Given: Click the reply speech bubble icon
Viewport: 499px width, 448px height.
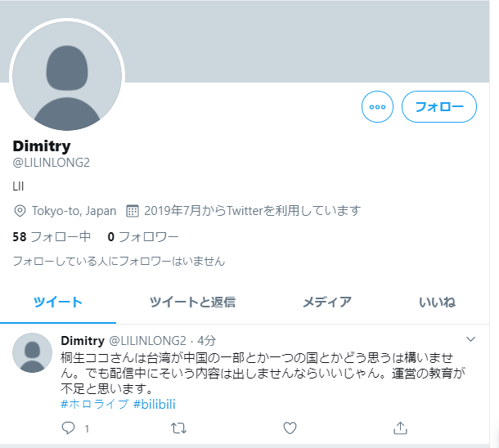Looking at the screenshot, I should tap(68, 428).
